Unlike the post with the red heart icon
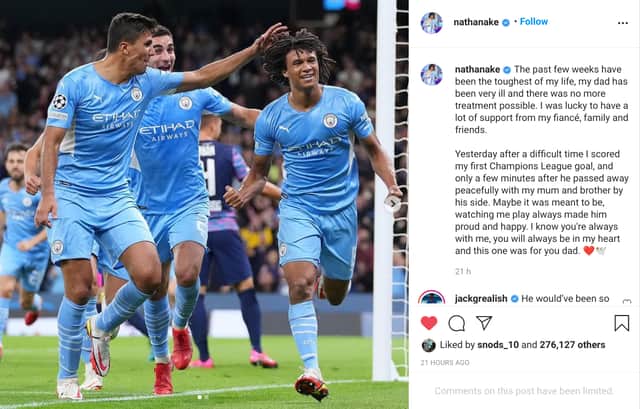This screenshot has width=640, height=409. point(429,323)
